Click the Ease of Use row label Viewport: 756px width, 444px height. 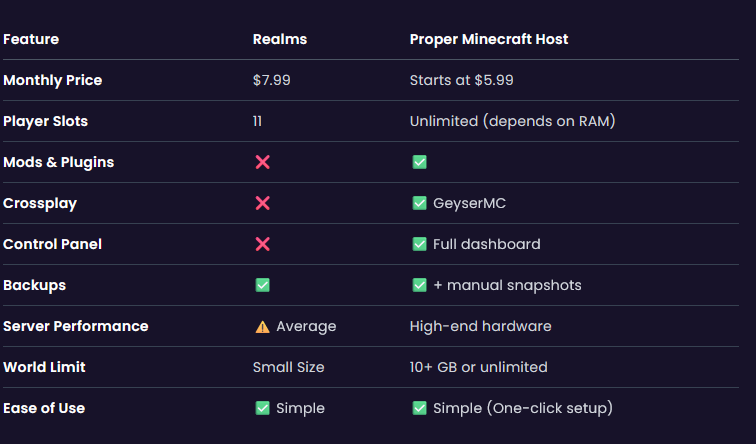(44, 408)
